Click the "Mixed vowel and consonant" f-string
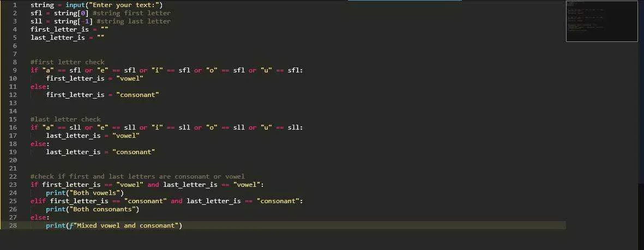The image size is (644, 250). pyautogui.click(x=124, y=226)
